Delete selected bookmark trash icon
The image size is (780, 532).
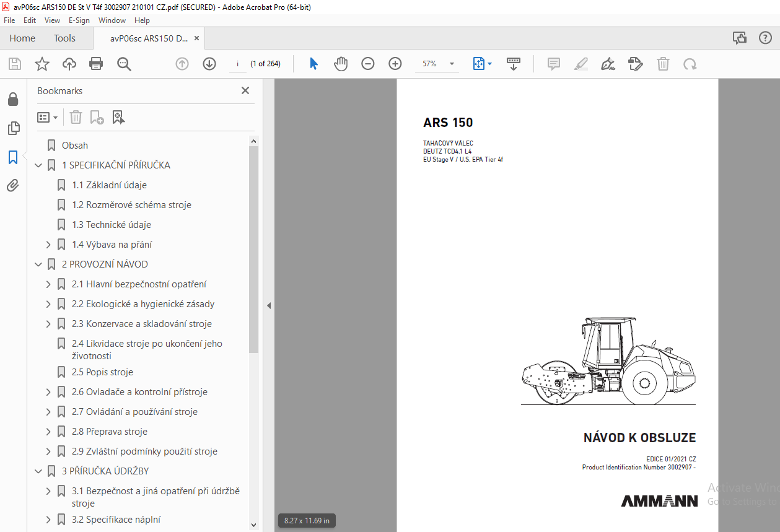click(76, 117)
